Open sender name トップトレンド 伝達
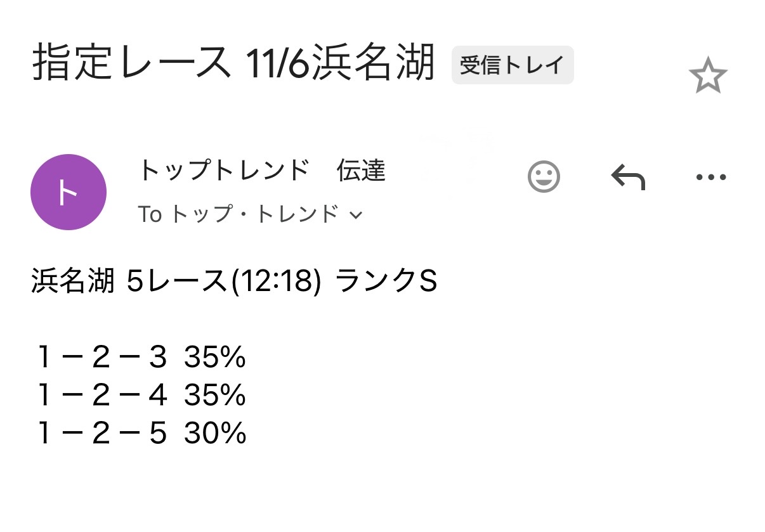 click(x=261, y=171)
